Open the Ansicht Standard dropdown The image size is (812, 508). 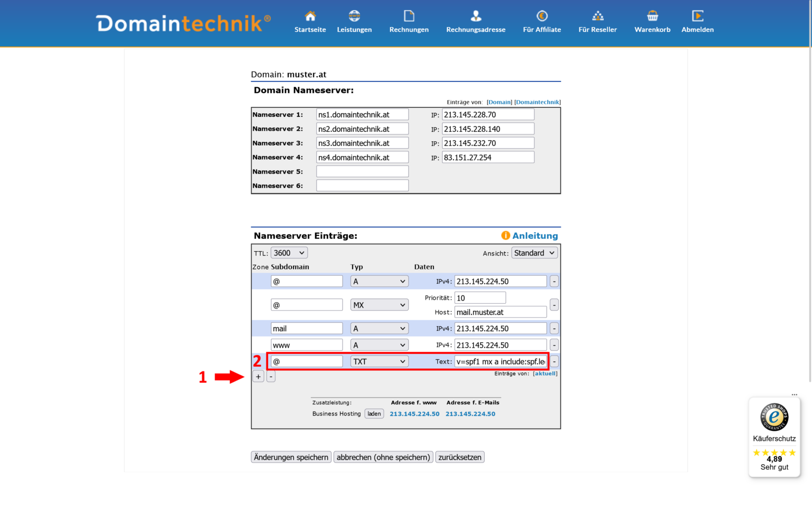pyautogui.click(x=534, y=253)
